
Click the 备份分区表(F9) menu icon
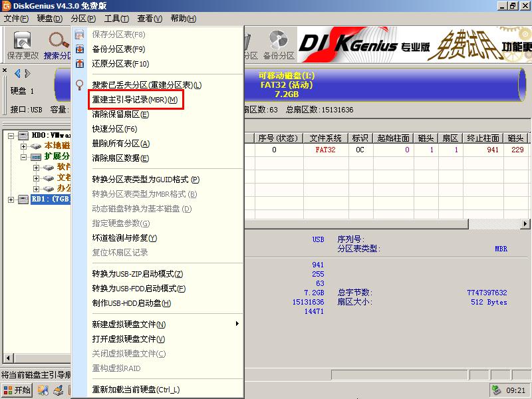click(x=79, y=49)
